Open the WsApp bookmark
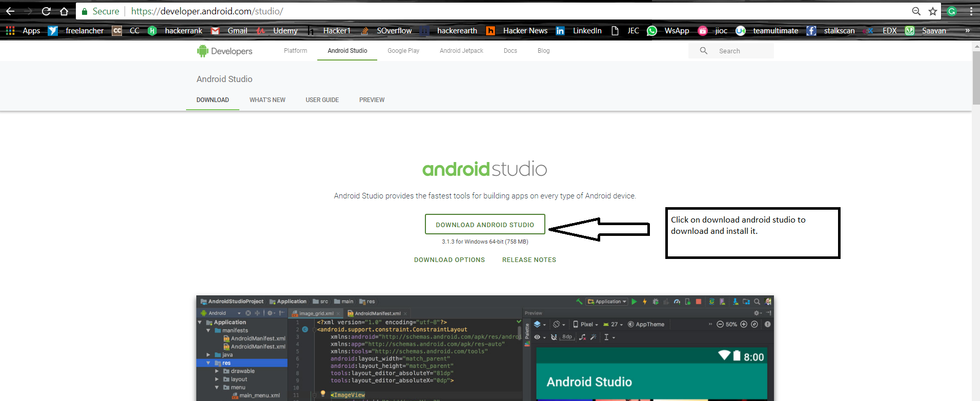Screen dimensions: 980x401 pos(668,31)
